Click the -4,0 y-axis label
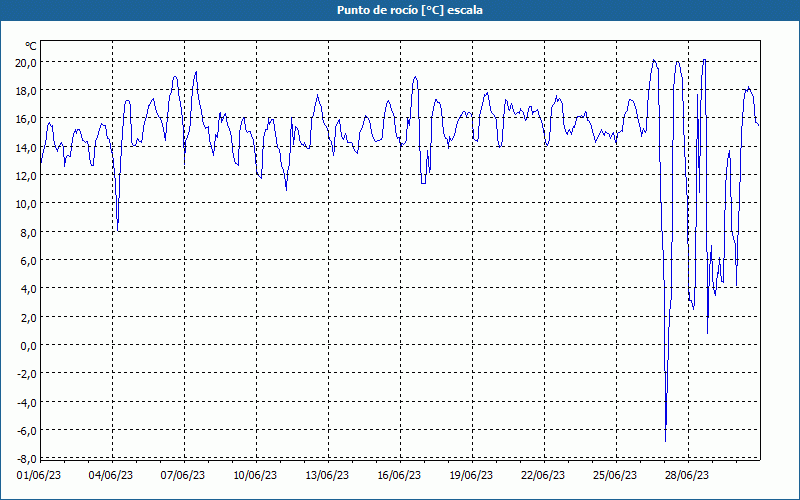 tap(28, 402)
